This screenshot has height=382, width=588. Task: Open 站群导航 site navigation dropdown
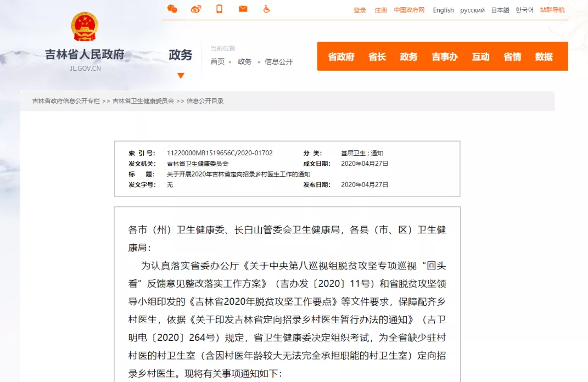[552, 10]
